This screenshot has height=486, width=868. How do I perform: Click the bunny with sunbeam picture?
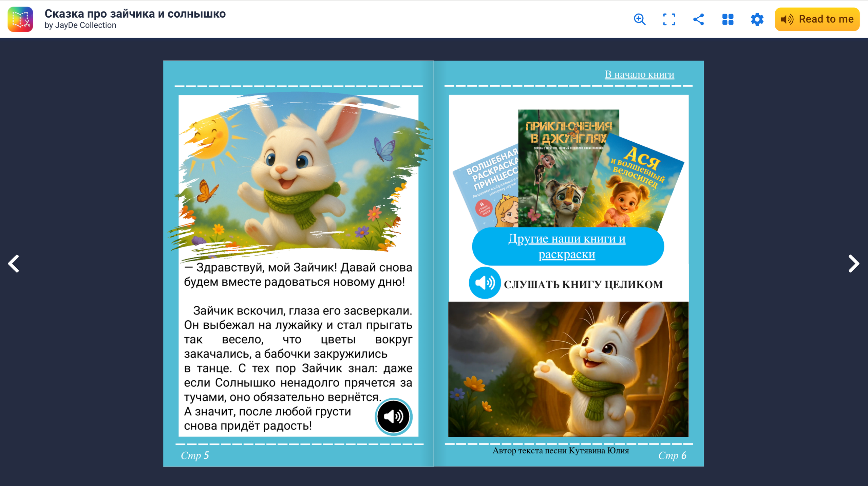[568, 369]
